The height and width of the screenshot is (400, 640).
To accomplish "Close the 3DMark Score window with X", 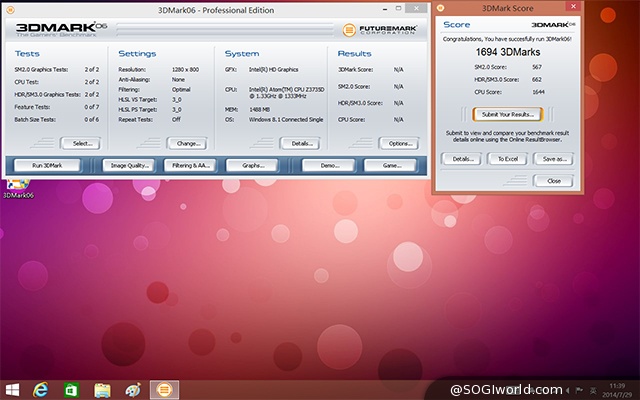I will click(x=573, y=6).
